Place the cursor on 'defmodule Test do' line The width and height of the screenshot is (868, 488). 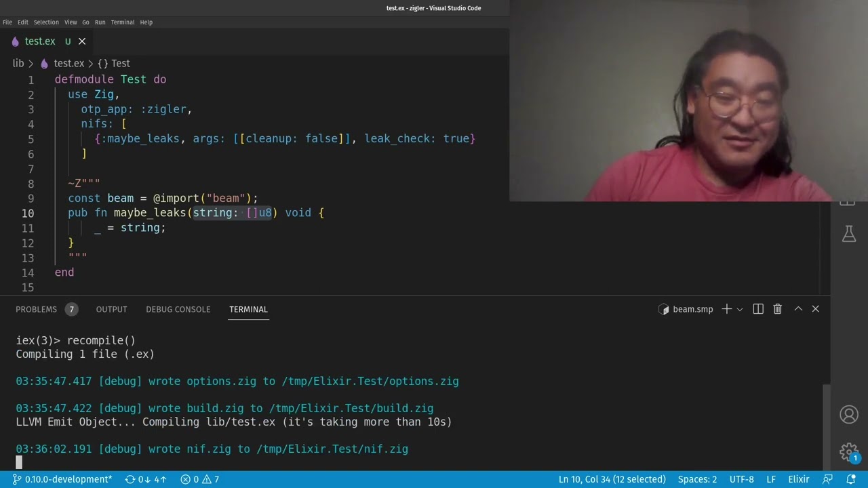click(x=111, y=79)
